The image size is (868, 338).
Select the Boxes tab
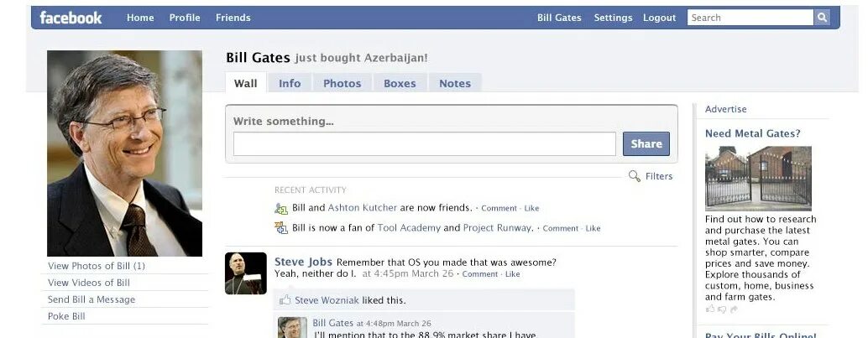tap(400, 84)
